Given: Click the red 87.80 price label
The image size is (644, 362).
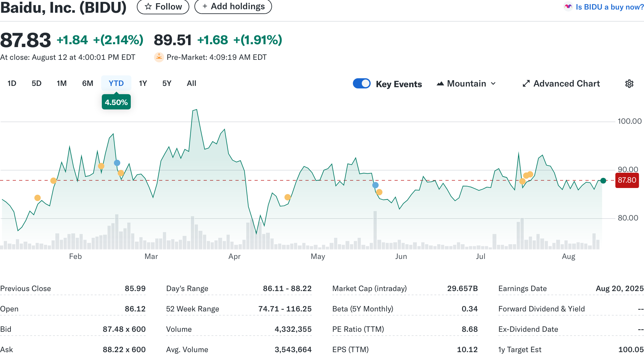Looking at the screenshot, I should click(626, 180).
